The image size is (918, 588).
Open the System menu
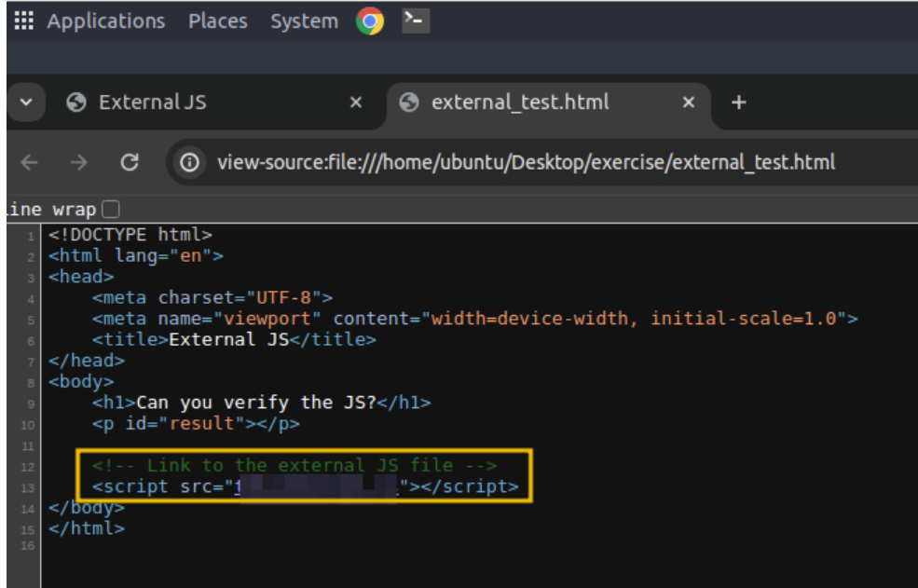[304, 21]
